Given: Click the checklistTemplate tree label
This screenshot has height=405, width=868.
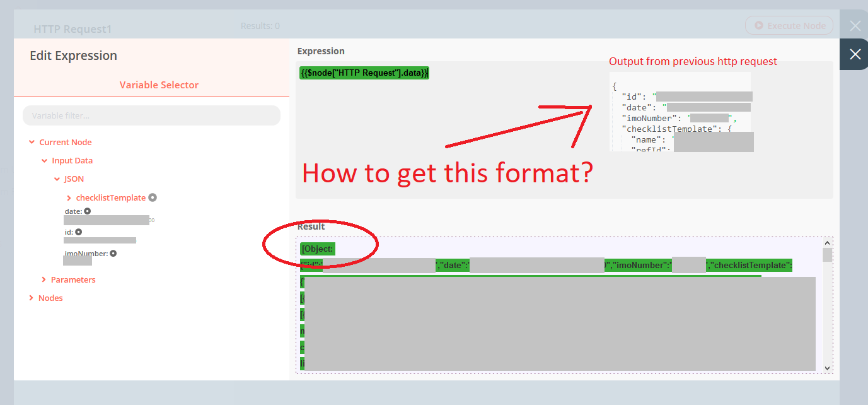Looking at the screenshot, I should point(111,197).
